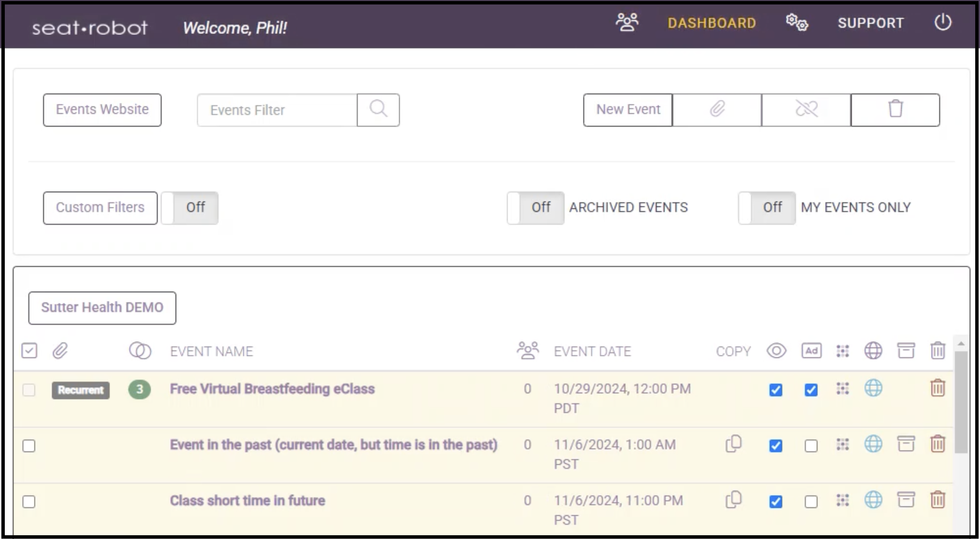Click the events table vertical scrollbar thumb

click(x=962, y=402)
